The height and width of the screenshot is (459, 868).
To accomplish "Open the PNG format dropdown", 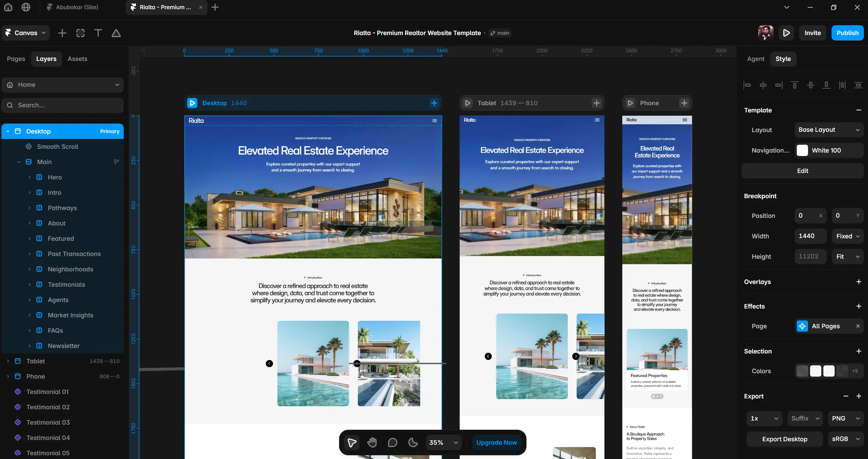I will click(x=846, y=418).
